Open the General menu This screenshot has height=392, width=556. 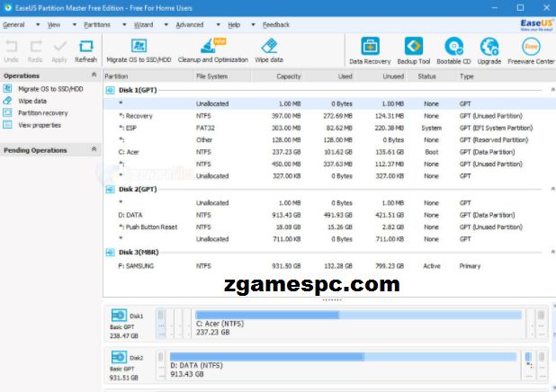(13, 25)
